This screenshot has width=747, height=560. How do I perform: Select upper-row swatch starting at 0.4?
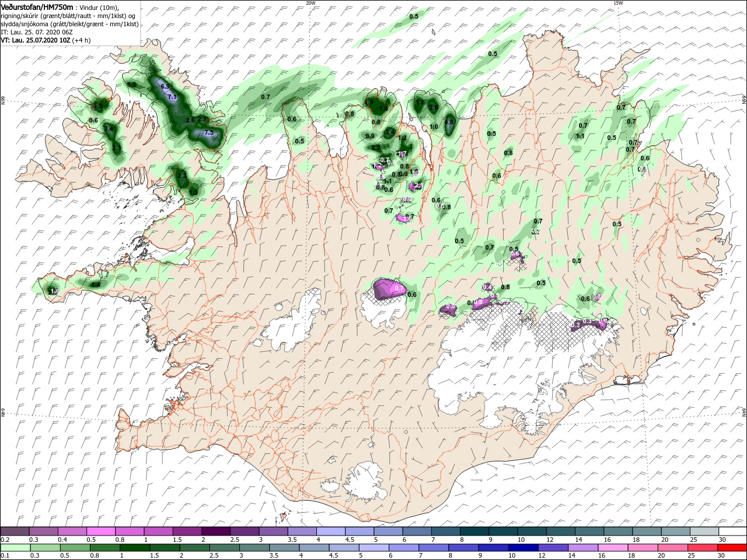(x=72, y=531)
